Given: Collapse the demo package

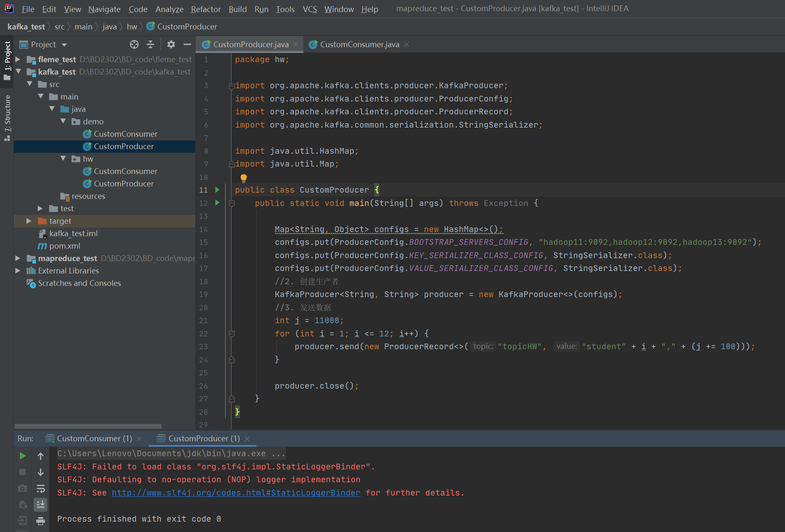Looking at the screenshot, I should coord(63,121).
